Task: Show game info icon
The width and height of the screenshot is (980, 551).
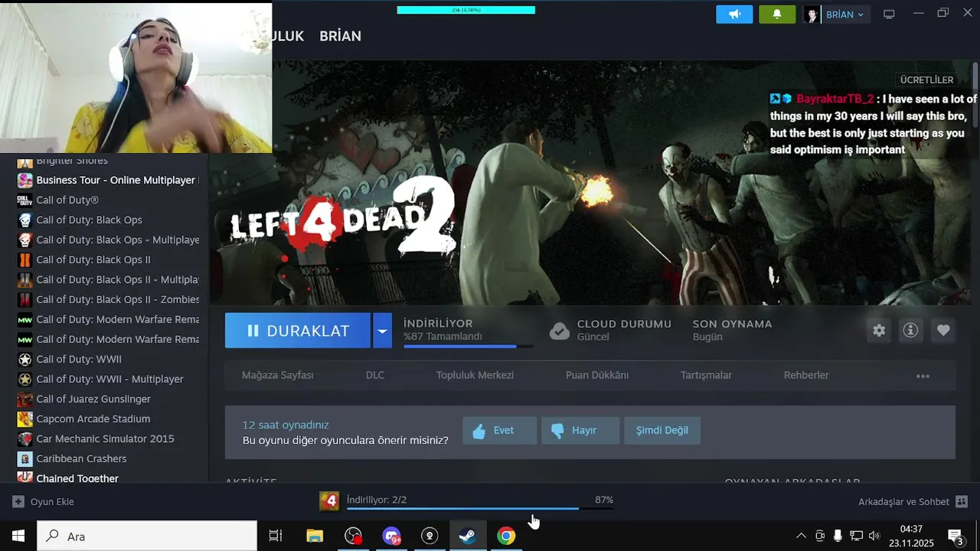Action: (x=910, y=331)
